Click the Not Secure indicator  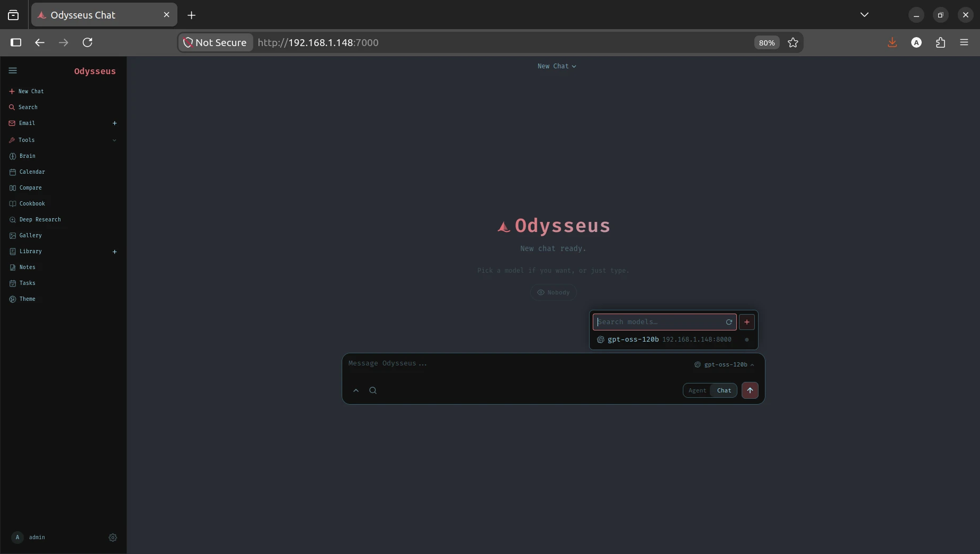(x=215, y=42)
